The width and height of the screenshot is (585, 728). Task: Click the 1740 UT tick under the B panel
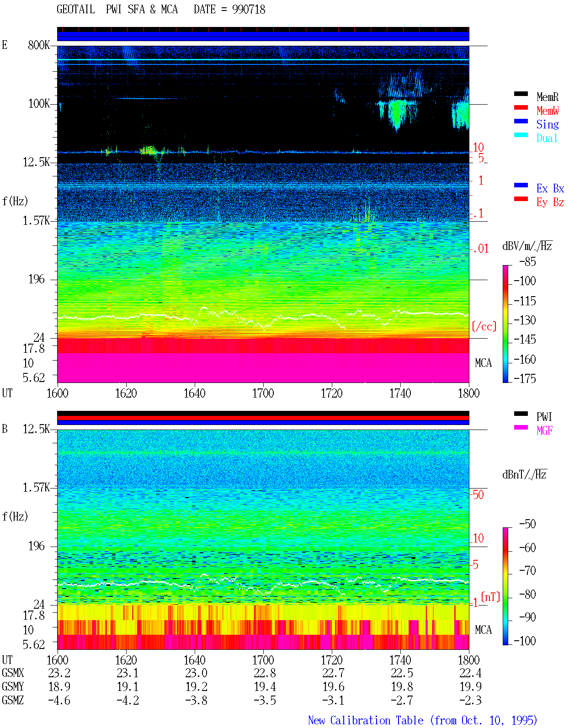tap(400, 660)
